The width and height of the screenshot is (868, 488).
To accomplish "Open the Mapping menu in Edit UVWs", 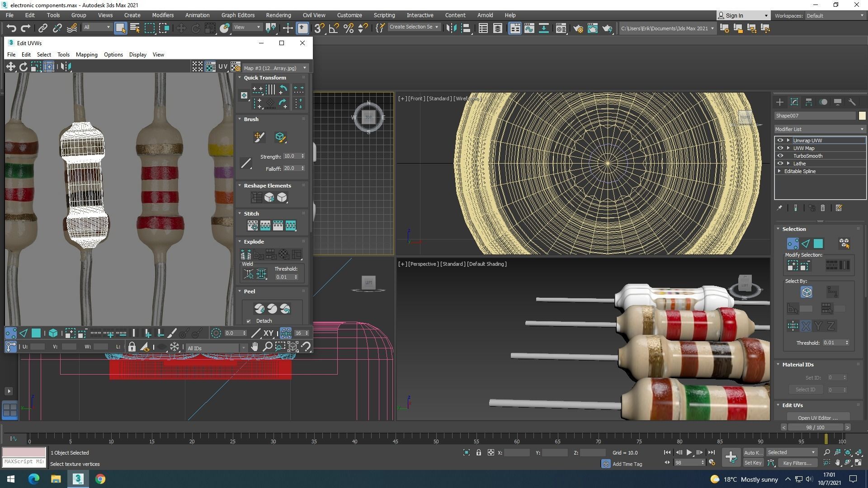I will 86,55.
